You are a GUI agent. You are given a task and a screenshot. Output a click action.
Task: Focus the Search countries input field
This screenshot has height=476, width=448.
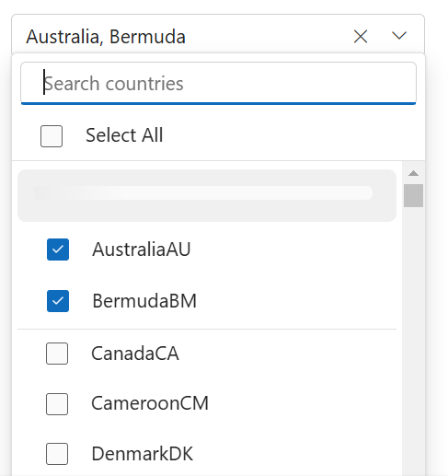[218, 83]
